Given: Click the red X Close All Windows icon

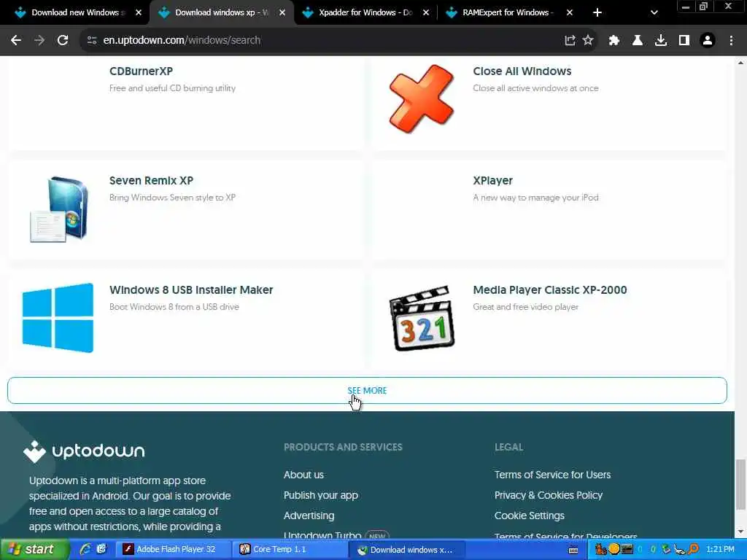Looking at the screenshot, I should 422,98.
